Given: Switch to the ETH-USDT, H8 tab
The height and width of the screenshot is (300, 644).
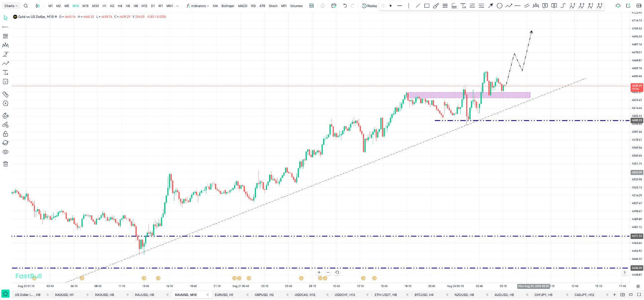Looking at the screenshot, I should click(386, 295).
